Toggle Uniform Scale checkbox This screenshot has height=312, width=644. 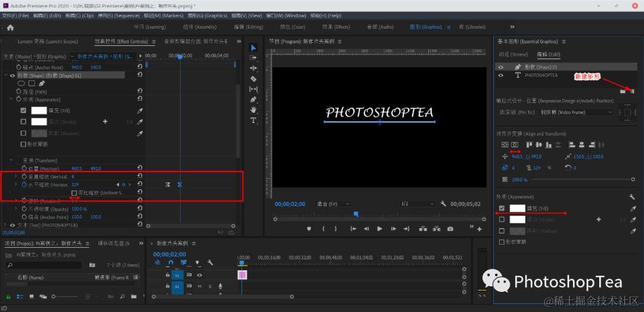tap(74, 193)
